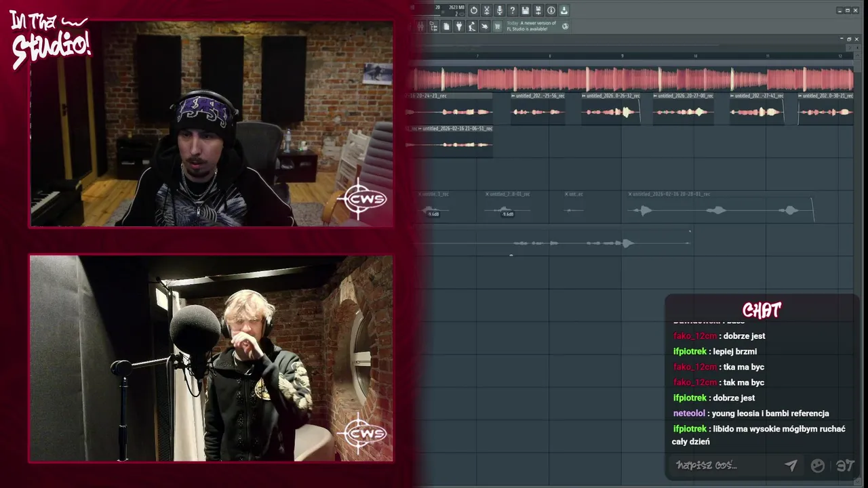This screenshot has height=488, width=868.
Task: Click bar 11 on the playlist timeline ruler
Action: pos(767,56)
